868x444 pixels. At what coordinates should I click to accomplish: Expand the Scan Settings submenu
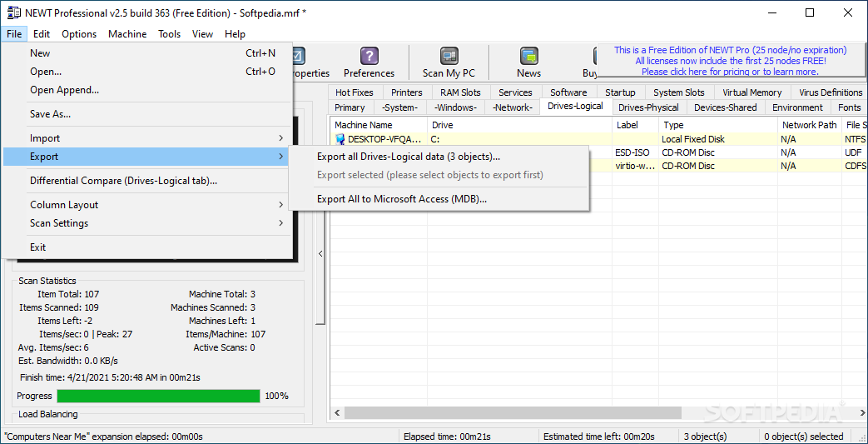(146, 222)
